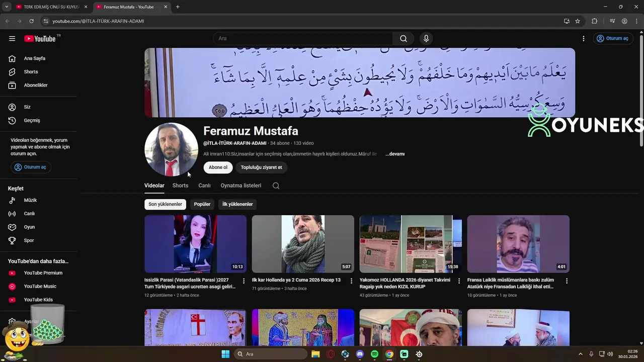Search within channel using magnifier icon

point(276,186)
